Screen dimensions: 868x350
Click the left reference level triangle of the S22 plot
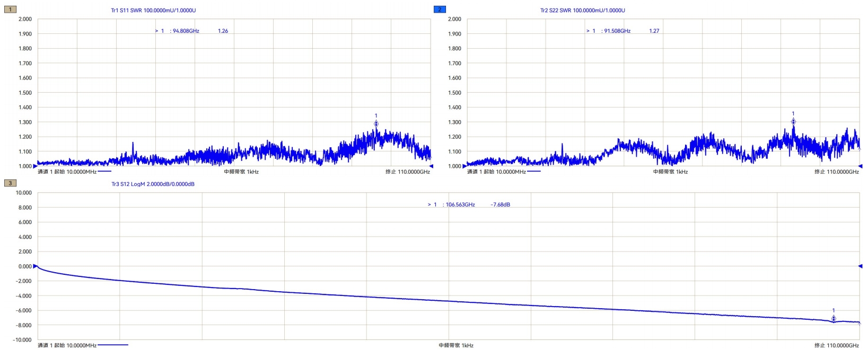465,166
